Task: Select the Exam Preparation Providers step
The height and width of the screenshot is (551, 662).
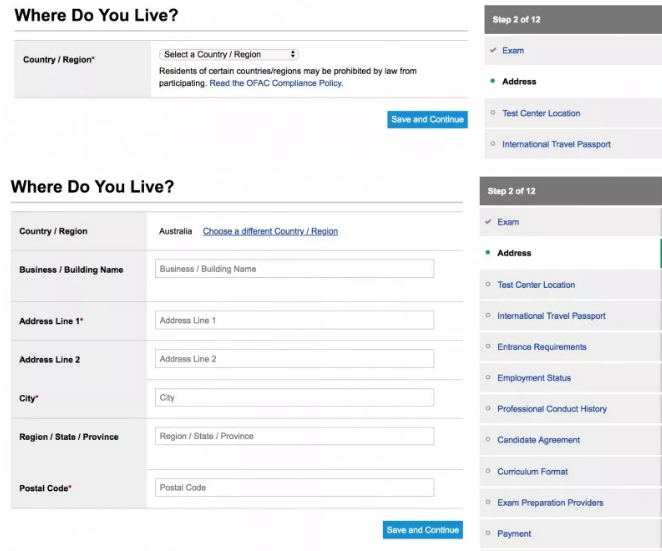Action: [550, 502]
